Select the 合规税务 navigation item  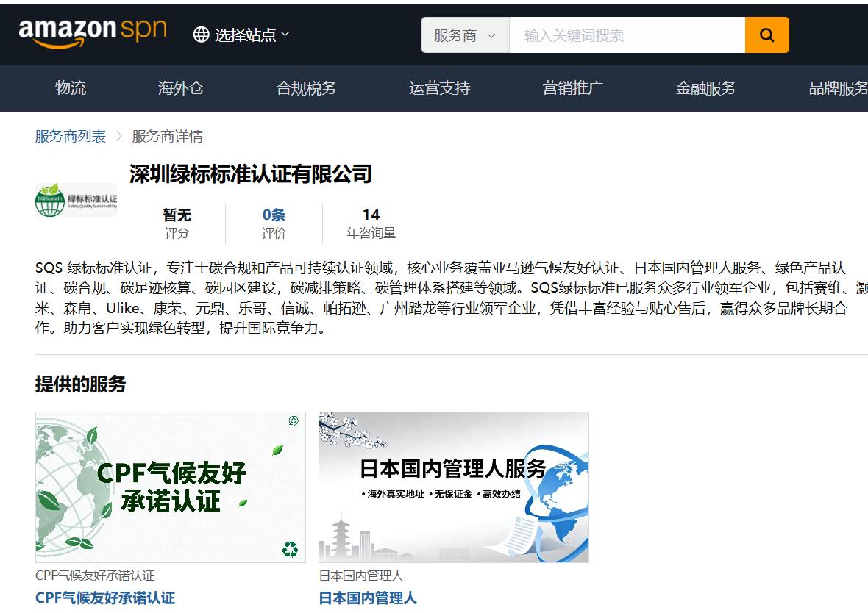click(306, 88)
